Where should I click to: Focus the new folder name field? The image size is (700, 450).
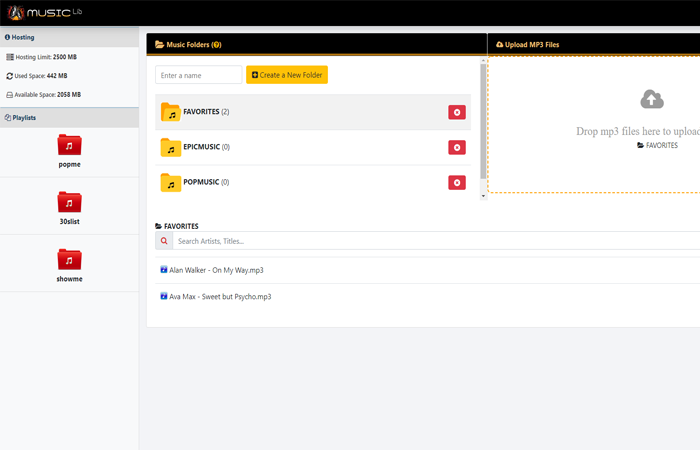(x=199, y=75)
